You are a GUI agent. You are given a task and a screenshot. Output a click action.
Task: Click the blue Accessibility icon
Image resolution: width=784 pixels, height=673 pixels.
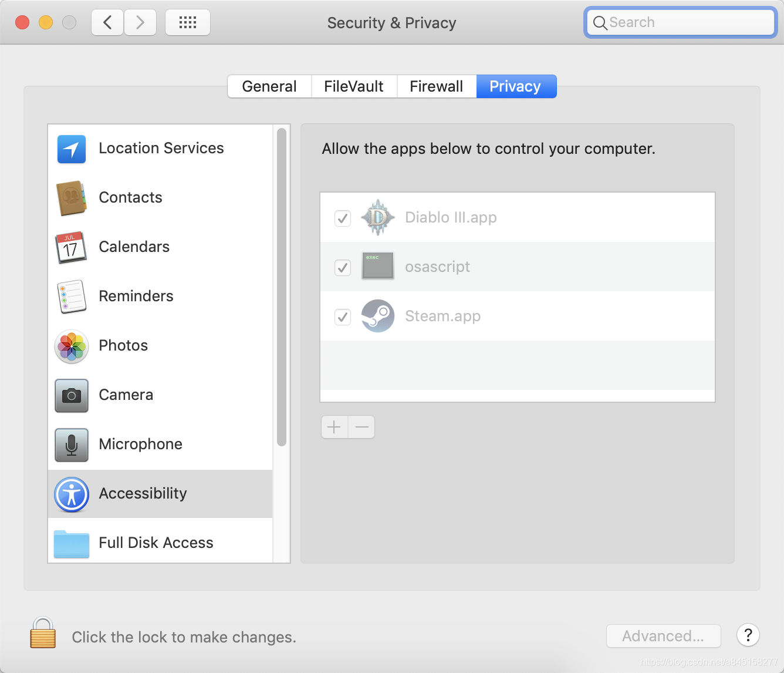point(72,494)
